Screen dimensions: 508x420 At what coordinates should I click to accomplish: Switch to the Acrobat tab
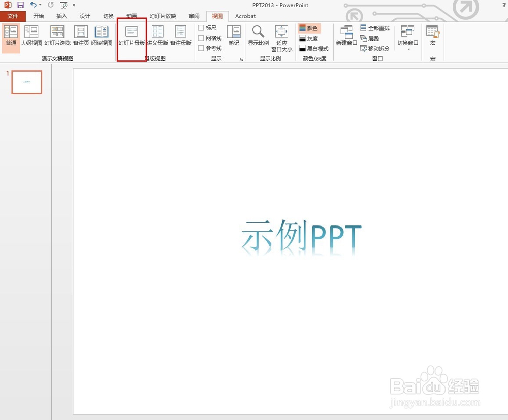tap(245, 16)
